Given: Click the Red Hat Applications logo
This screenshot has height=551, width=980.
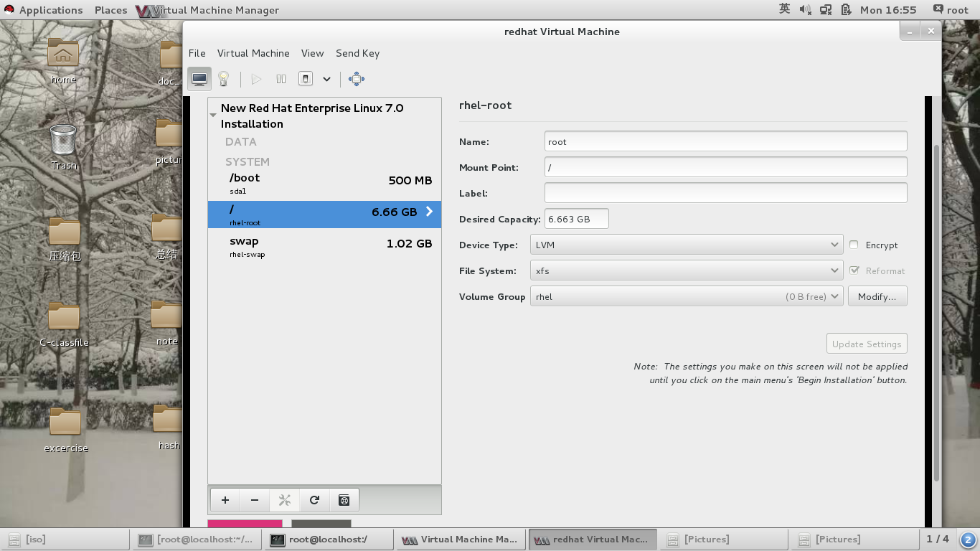Looking at the screenshot, I should click(9, 9).
